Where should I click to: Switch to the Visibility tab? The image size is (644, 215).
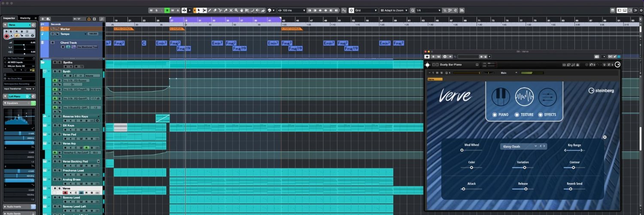(x=25, y=18)
